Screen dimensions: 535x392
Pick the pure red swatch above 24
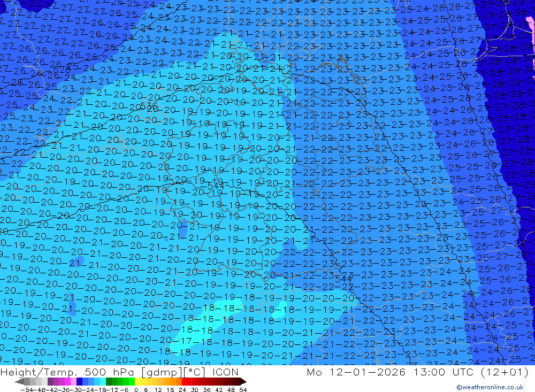coord(185,381)
